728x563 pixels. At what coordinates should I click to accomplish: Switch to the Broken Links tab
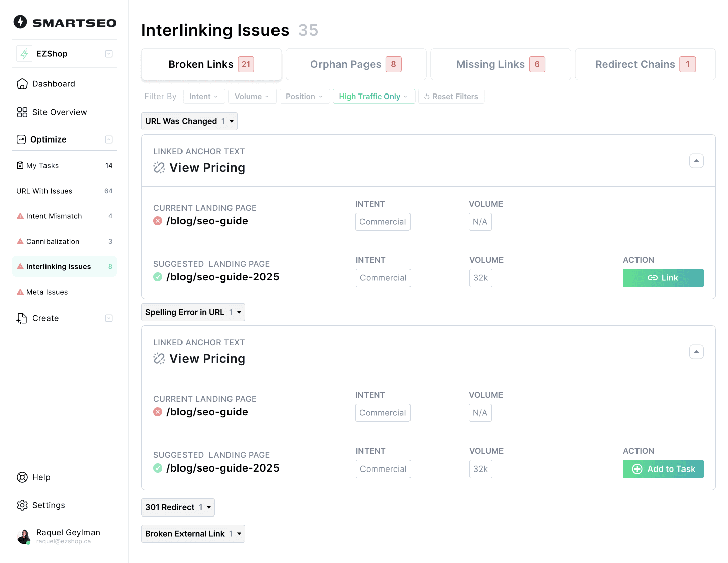[x=211, y=64]
